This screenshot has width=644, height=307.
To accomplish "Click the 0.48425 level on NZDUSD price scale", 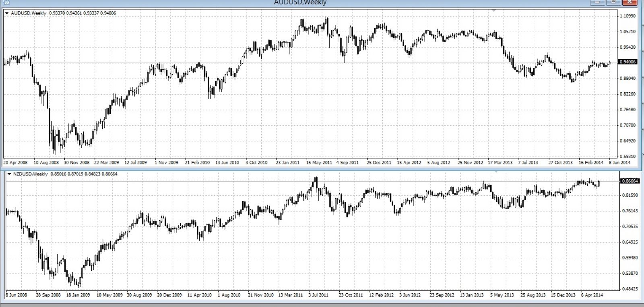I will tap(630, 289).
